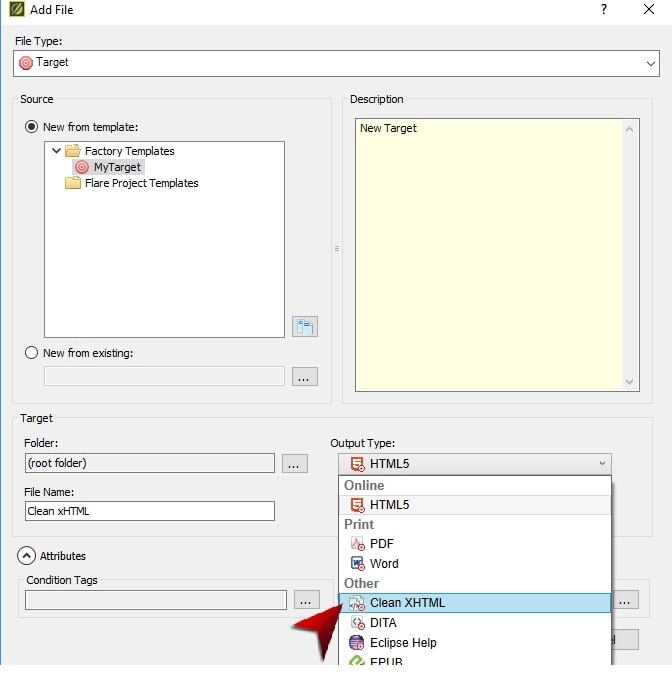This screenshot has height=681, width=672.
Task: Choose Clean XHTML output type
Action: (475, 603)
